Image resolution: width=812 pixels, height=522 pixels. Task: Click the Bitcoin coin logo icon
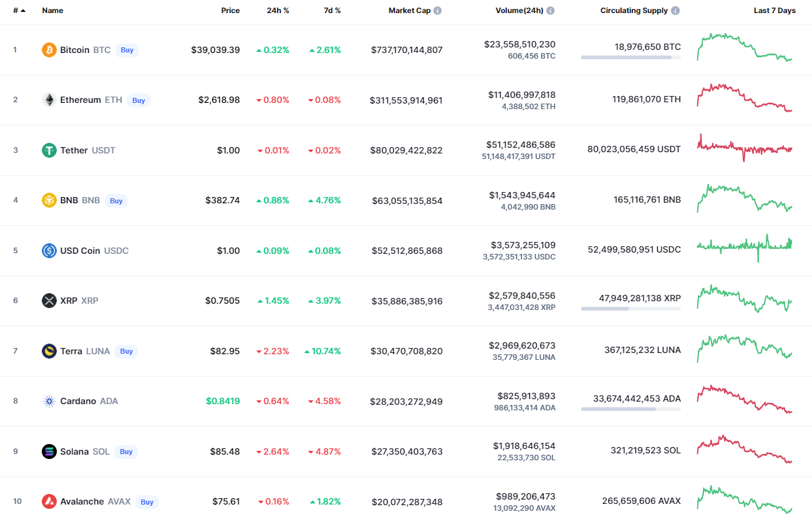coord(49,50)
